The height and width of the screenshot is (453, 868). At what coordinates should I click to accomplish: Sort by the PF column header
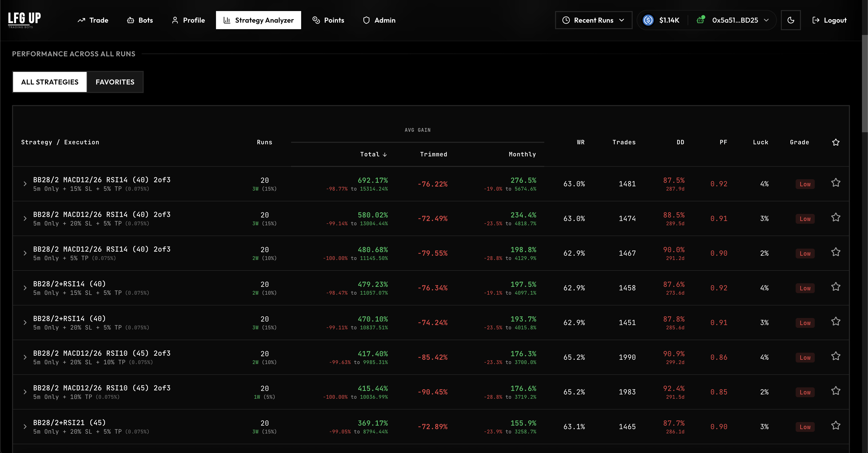(x=723, y=142)
